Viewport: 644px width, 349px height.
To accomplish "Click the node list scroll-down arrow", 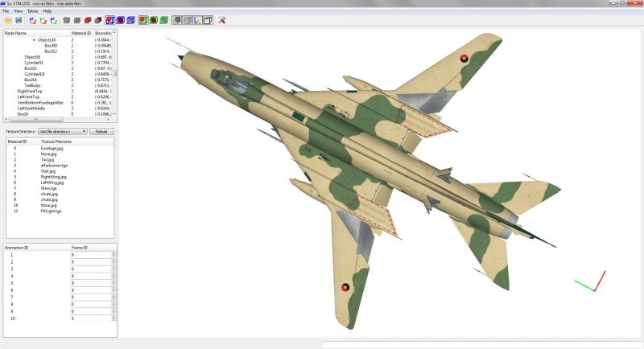I will 114,114.
